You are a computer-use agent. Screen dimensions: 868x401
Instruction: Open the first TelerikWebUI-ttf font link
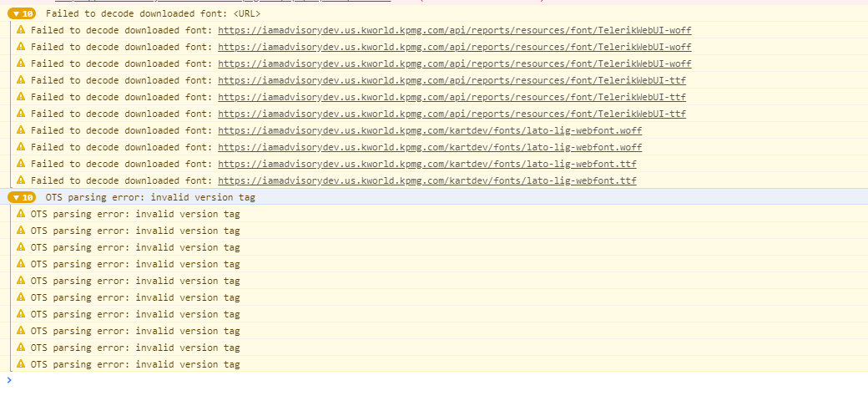coord(452,80)
